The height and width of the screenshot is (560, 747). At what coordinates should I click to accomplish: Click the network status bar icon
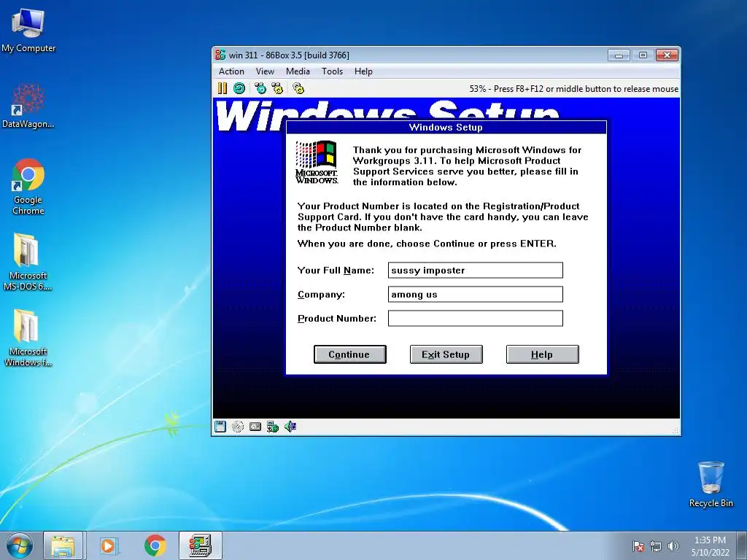[273, 426]
